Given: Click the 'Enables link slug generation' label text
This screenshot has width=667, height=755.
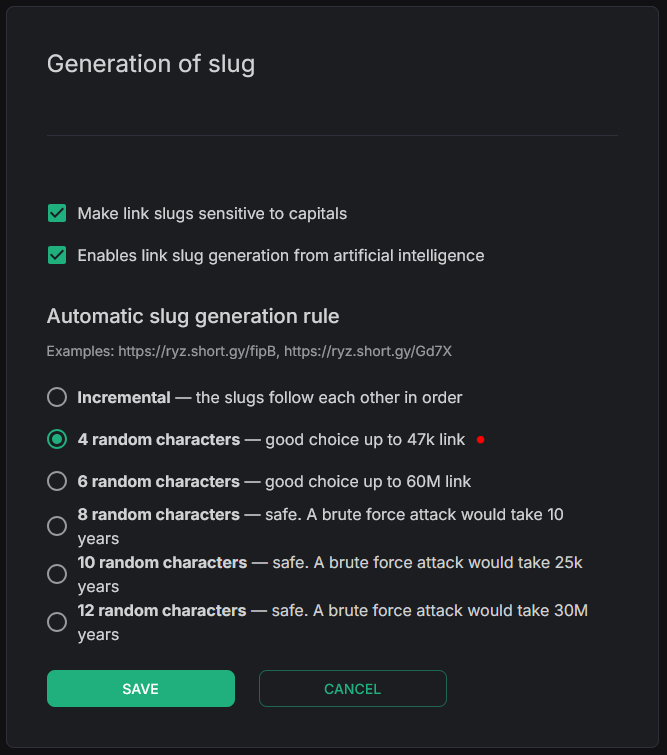Looking at the screenshot, I should tap(280, 255).
